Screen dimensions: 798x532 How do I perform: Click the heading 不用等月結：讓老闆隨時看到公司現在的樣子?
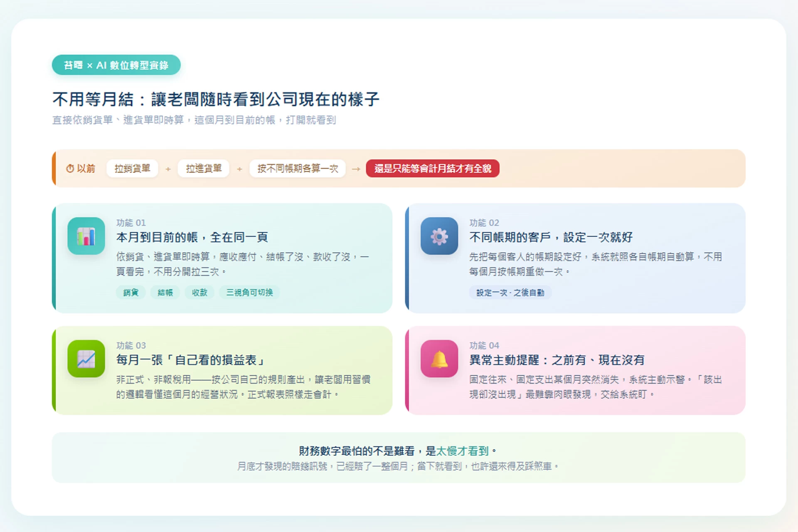pos(216,99)
